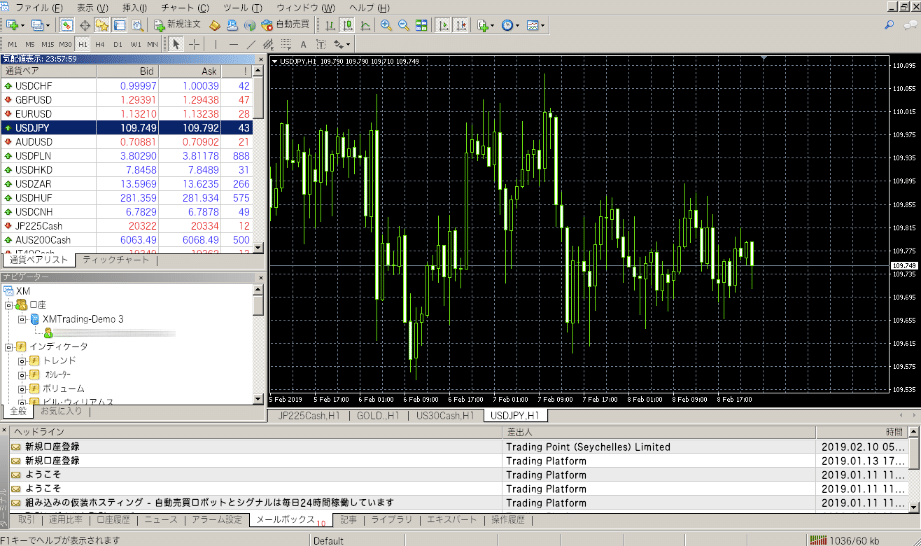Open the dropdown arrow beside the periods clock icon

point(517,26)
